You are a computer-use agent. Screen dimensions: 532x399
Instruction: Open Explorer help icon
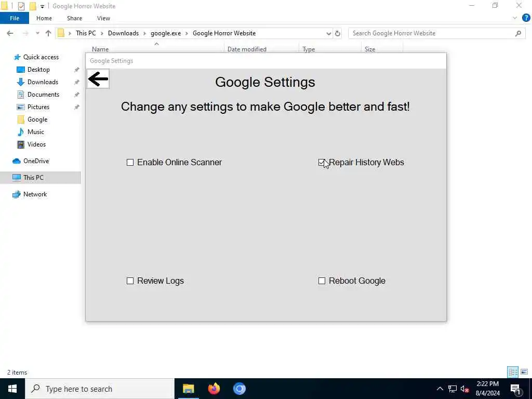(x=526, y=18)
